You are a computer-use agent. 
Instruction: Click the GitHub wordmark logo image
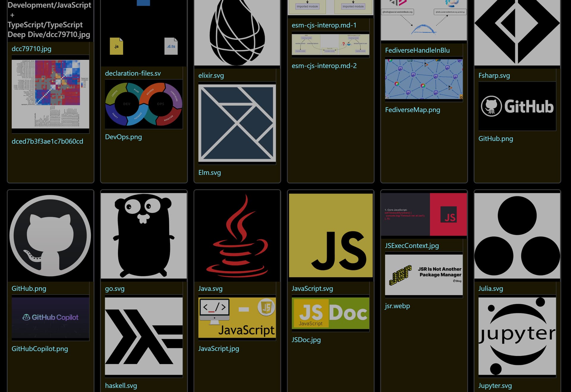click(517, 106)
